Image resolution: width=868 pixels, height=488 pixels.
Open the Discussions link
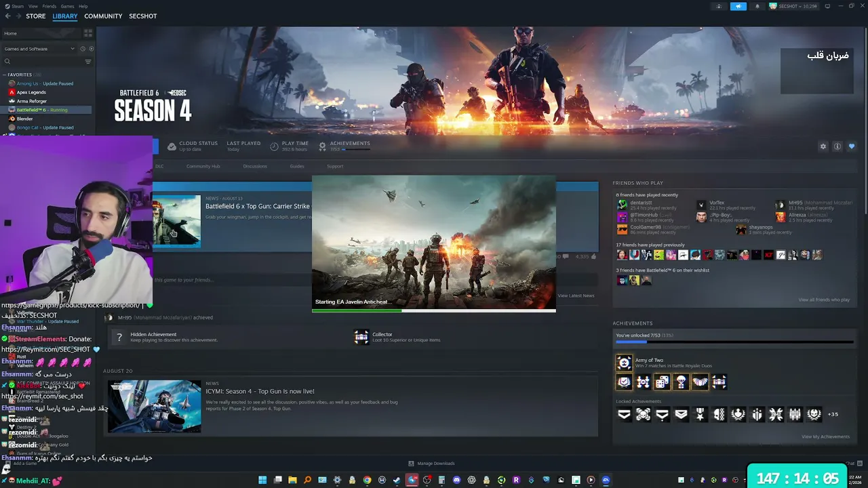point(255,166)
